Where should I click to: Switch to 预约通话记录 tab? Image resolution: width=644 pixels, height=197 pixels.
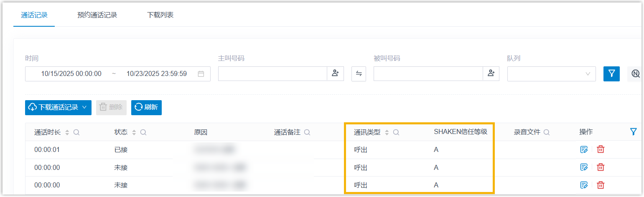pos(97,15)
